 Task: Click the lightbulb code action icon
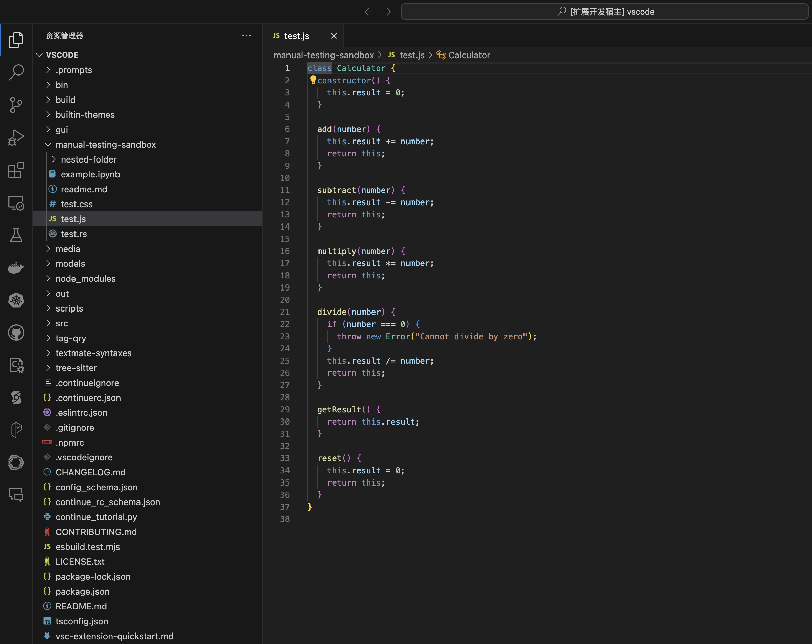coord(313,80)
